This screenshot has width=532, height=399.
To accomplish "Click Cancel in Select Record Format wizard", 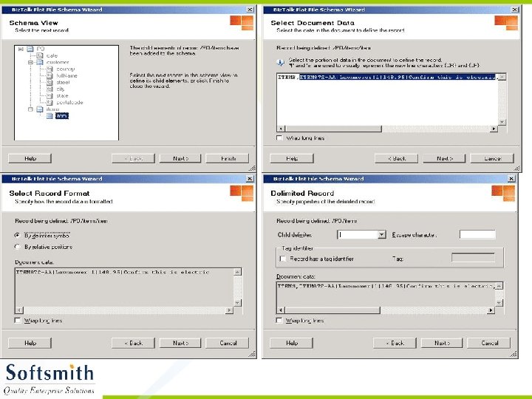I will (228, 343).
